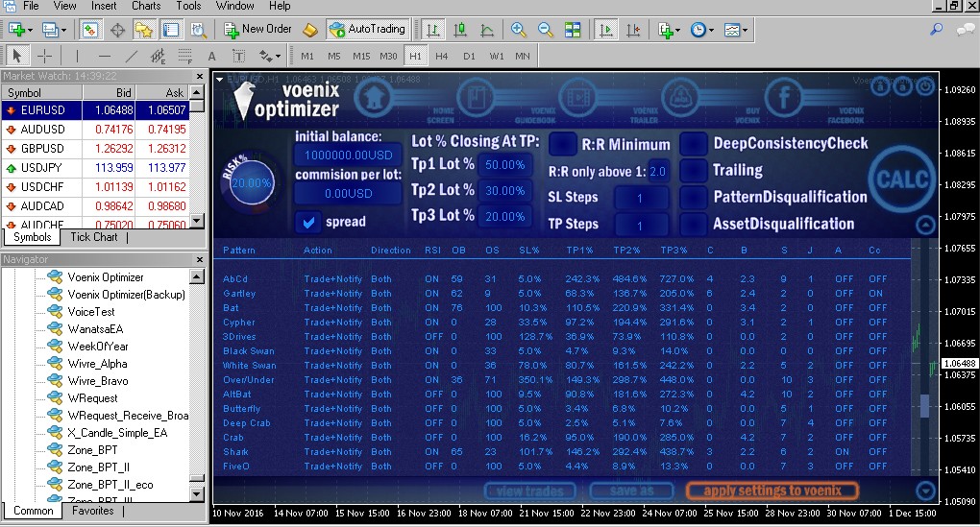The height and width of the screenshot is (527, 980).
Task: Enable the DeepConsistencyCheck checkbox
Action: (x=694, y=144)
